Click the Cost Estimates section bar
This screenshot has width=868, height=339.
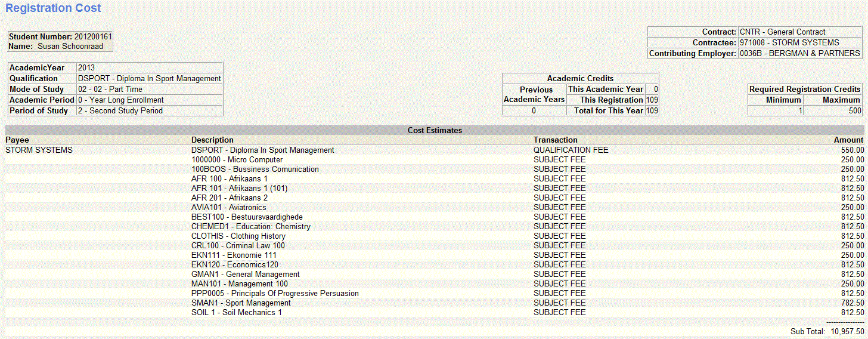[435, 130]
